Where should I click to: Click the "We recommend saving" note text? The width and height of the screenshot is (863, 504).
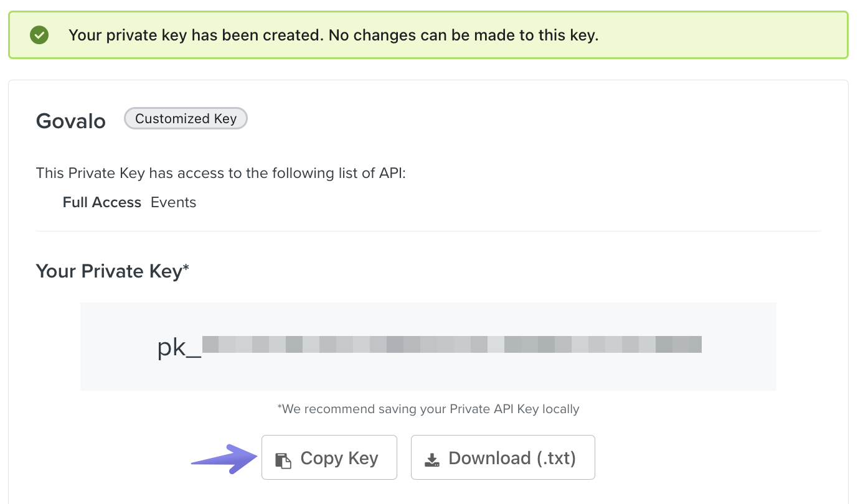point(428,409)
